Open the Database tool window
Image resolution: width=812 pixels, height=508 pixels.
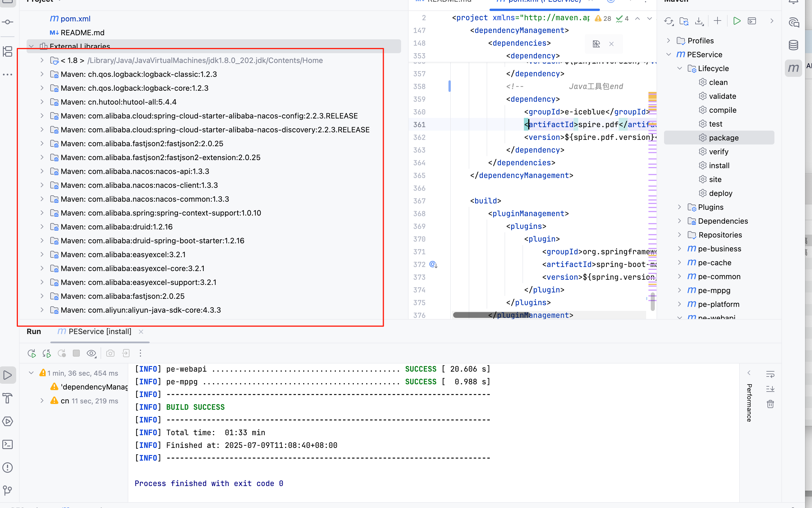tap(794, 45)
